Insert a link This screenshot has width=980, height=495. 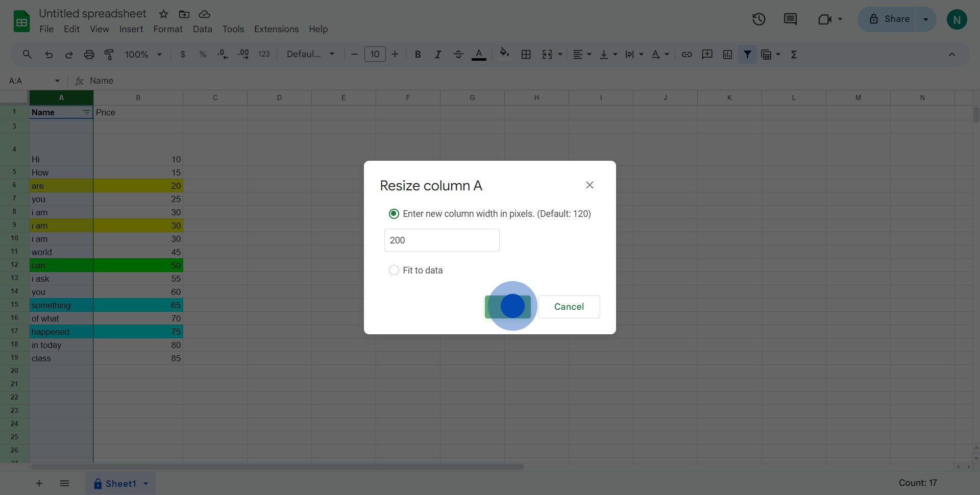(687, 54)
